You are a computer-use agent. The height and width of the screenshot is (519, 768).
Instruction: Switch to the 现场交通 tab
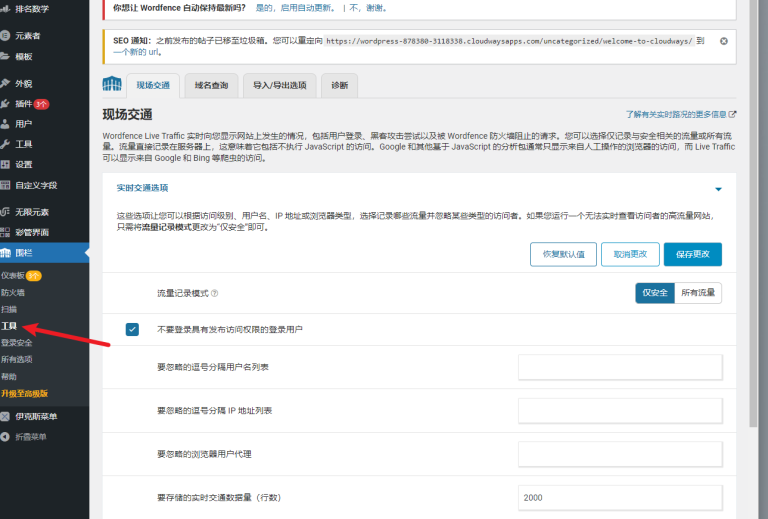(x=153, y=86)
